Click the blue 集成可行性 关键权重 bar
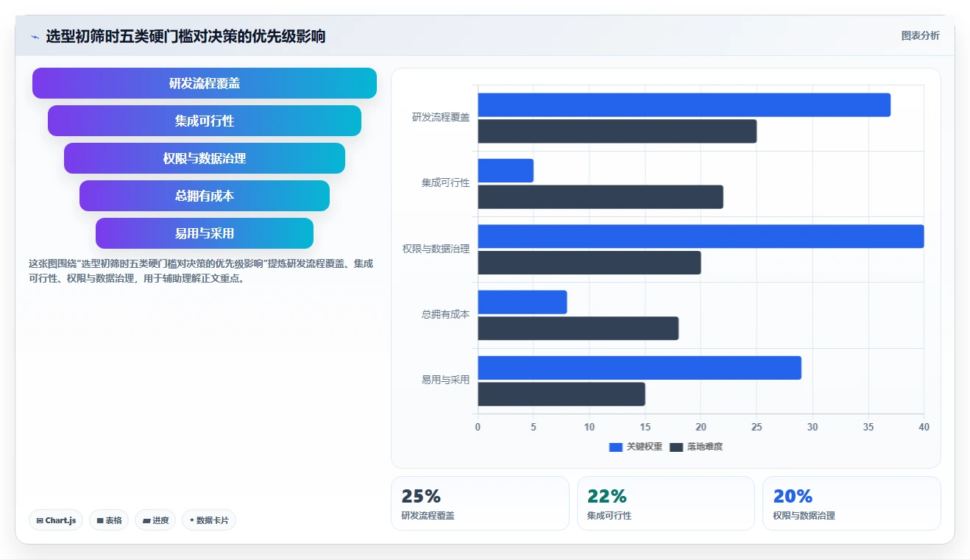This screenshot has width=970, height=560. click(506, 171)
